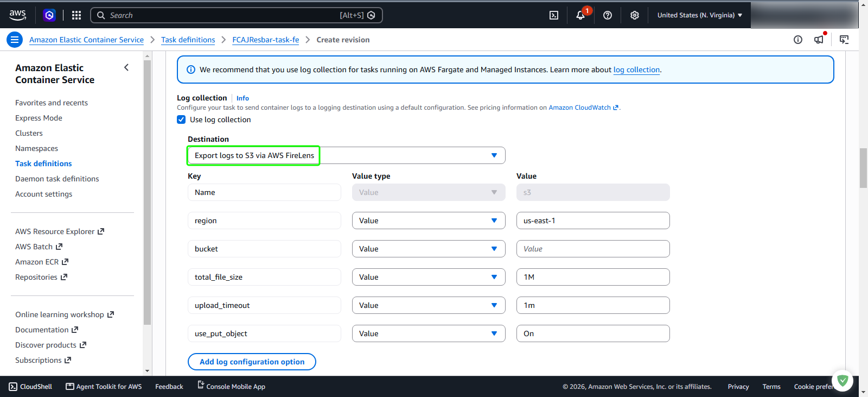
Task: Click the region value field us-east-1
Action: pos(593,220)
